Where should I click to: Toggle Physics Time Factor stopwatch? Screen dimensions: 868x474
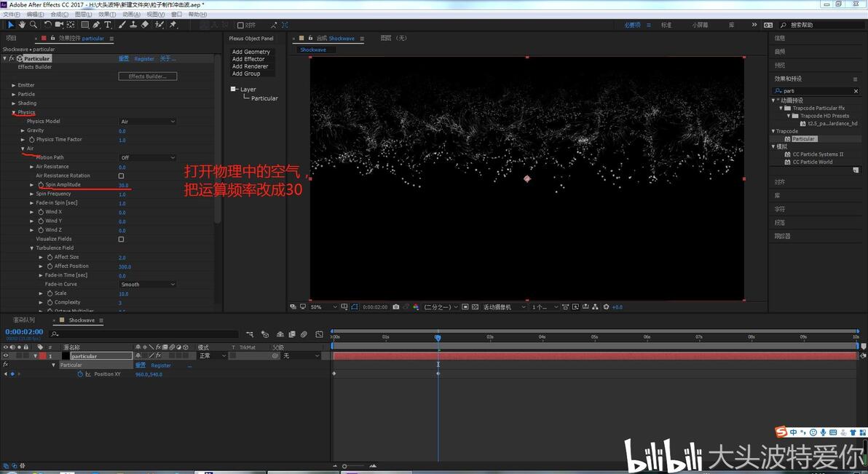tap(31, 140)
